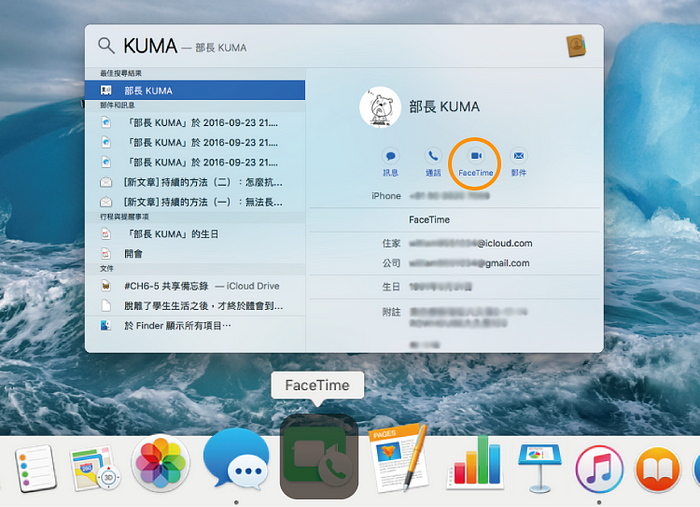
Task: Open Messages app in Dock
Action: click(x=236, y=459)
